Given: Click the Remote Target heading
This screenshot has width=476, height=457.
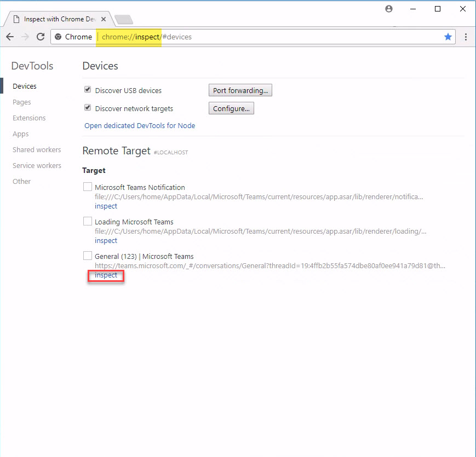Looking at the screenshot, I should (x=116, y=151).
